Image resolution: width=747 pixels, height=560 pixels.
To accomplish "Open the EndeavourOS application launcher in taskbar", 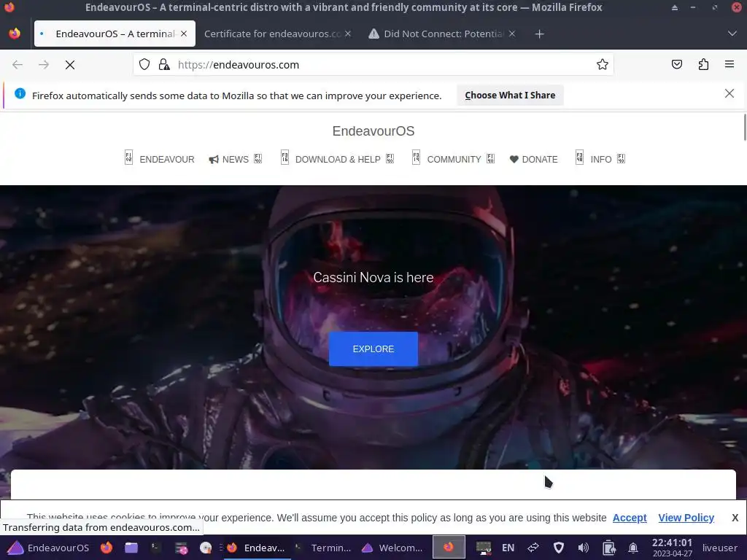I will point(48,548).
